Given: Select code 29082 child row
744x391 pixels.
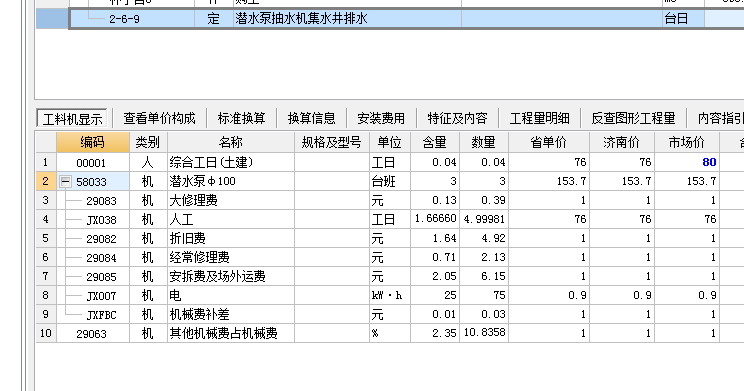Looking at the screenshot, I should tap(101, 239).
